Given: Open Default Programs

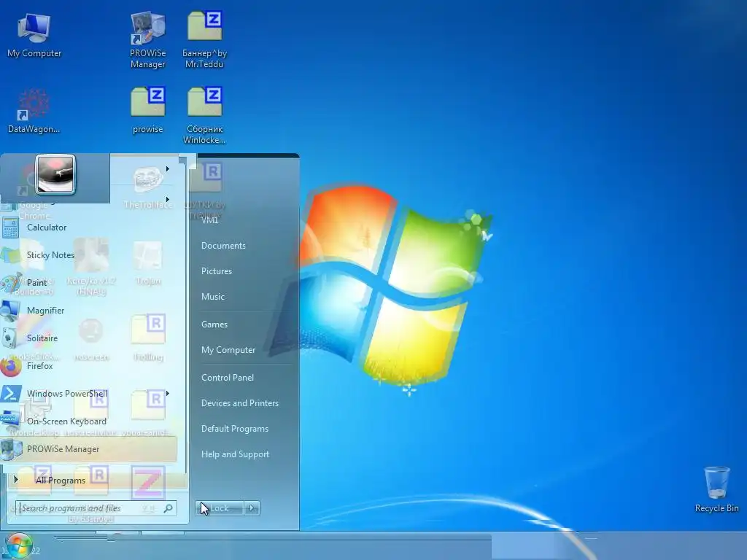Looking at the screenshot, I should [235, 429].
